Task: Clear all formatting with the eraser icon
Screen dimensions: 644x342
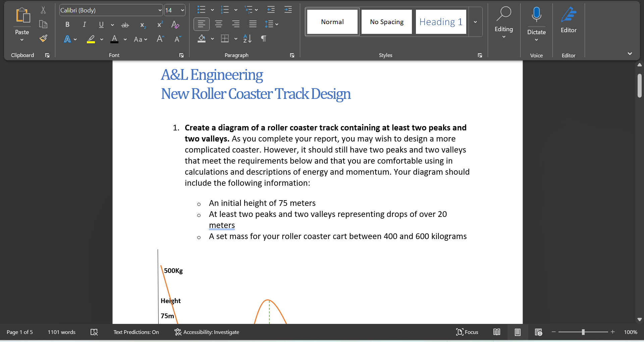Action: 175,24
